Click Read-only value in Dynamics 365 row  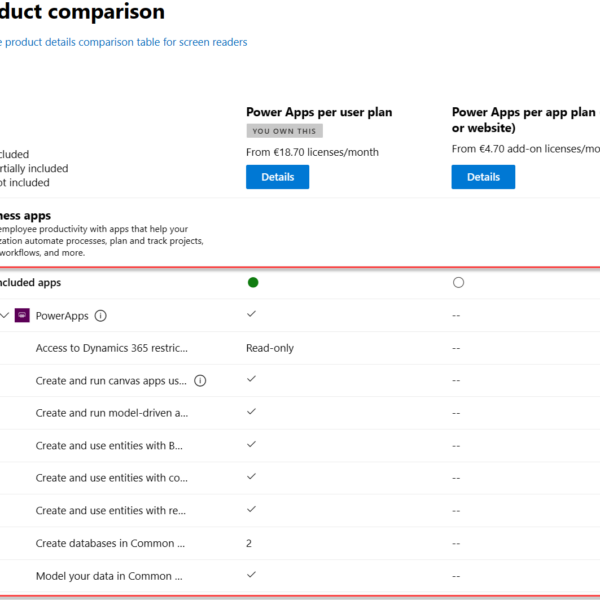(x=270, y=348)
